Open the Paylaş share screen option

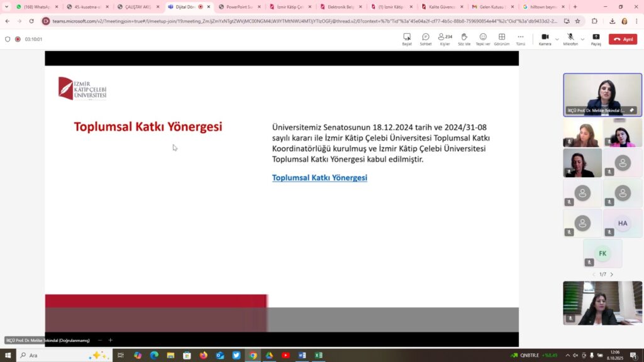tap(596, 39)
